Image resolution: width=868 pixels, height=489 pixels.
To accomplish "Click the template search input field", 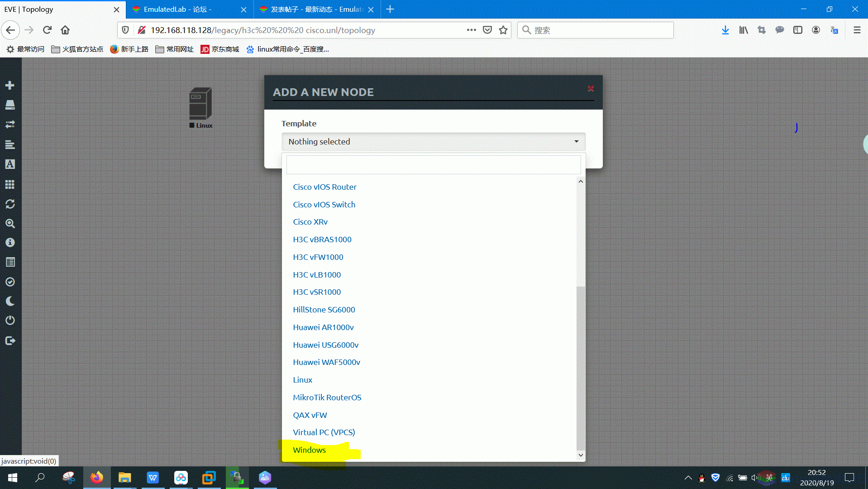I will point(434,165).
